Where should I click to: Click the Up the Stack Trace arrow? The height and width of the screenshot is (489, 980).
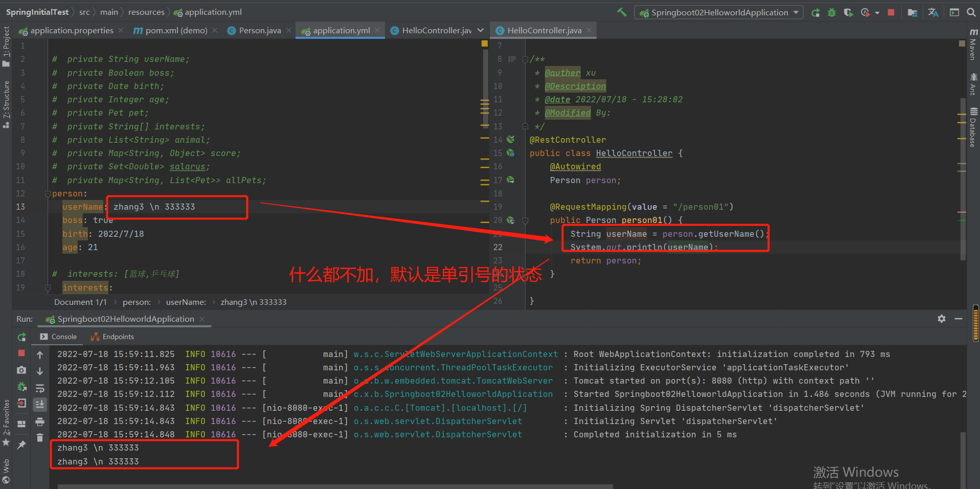[40, 354]
